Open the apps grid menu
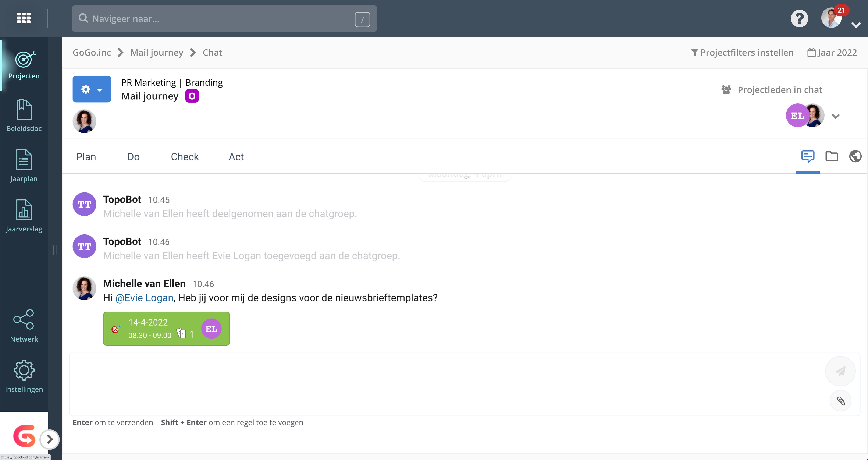Viewport: 868px width, 460px height. 24,18
